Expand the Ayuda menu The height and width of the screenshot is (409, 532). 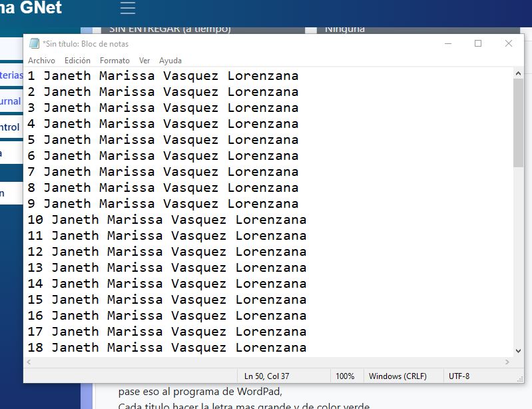(170, 61)
